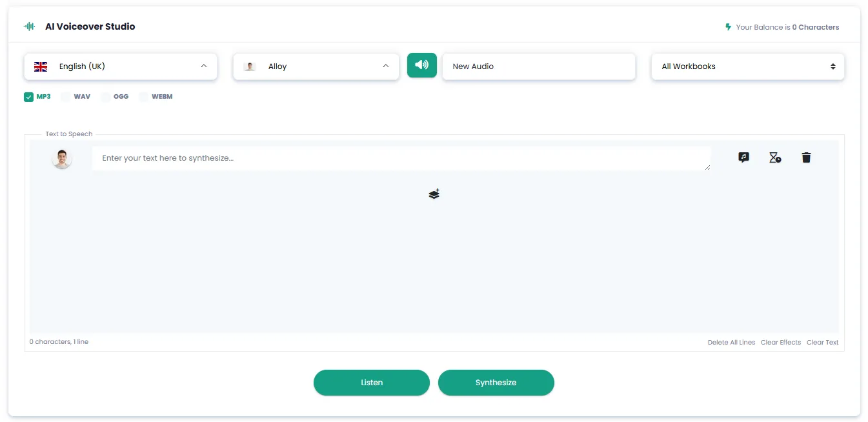Open the English (UK) language dropdown
The height and width of the screenshot is (422, 868).
click(121, 66)
